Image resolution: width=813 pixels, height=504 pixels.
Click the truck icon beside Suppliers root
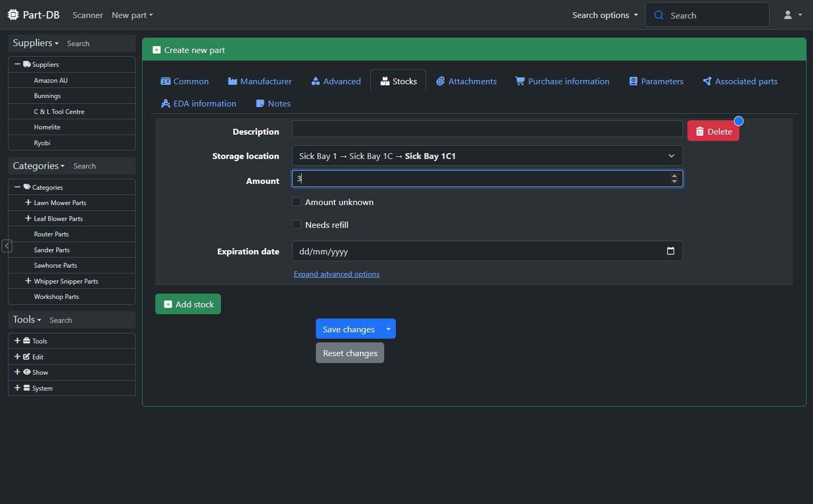(26, 64)
